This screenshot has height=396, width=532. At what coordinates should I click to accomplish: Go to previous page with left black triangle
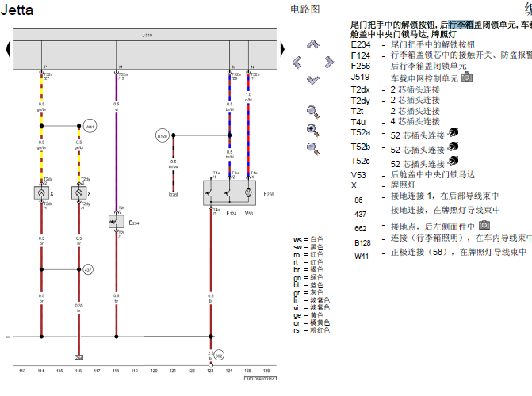click(x=8, y=49)
